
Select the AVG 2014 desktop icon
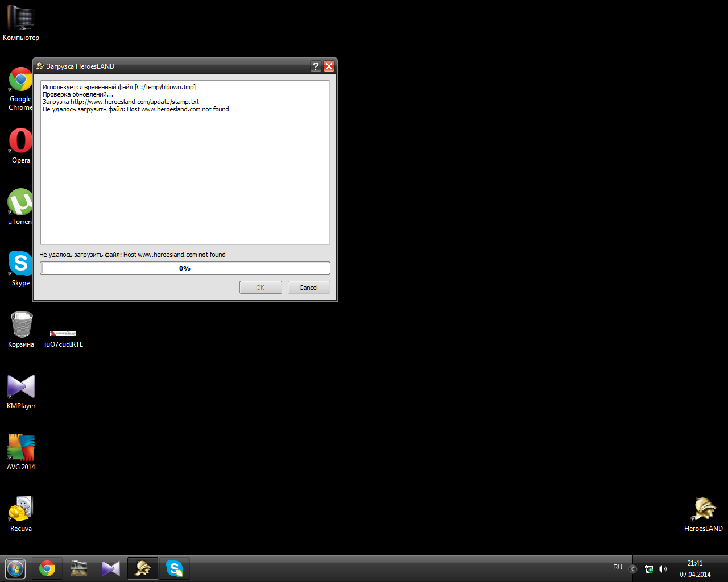pos(21,448)
